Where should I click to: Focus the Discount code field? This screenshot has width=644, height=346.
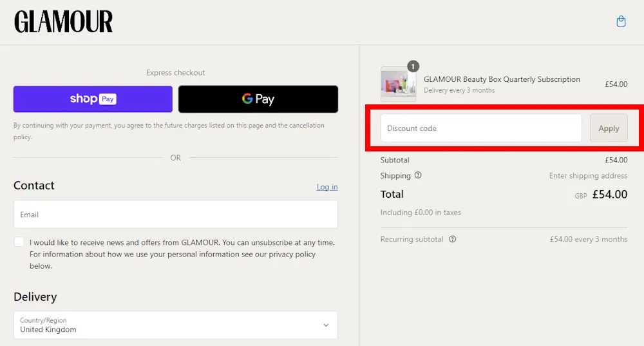point(481,128)
